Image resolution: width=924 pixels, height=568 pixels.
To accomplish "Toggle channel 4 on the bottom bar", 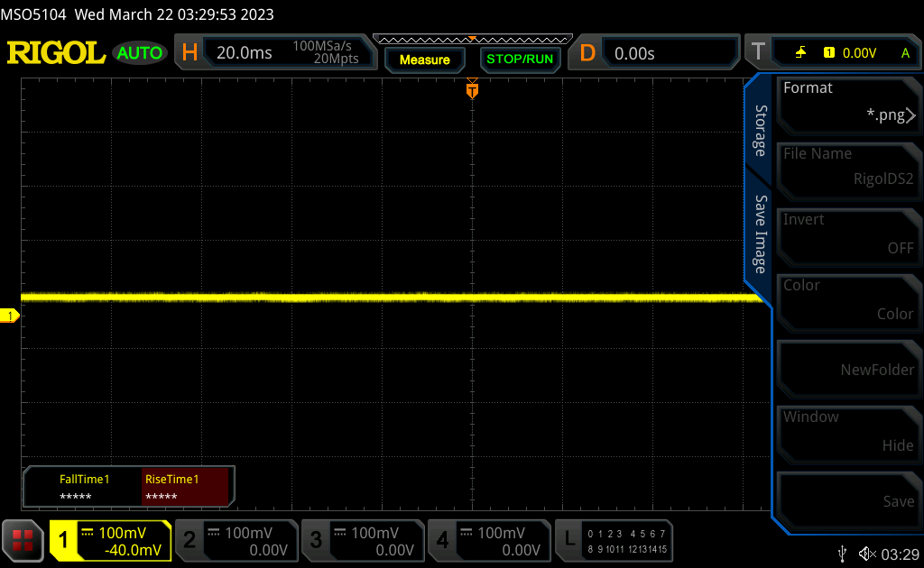I will coord(489,540).
